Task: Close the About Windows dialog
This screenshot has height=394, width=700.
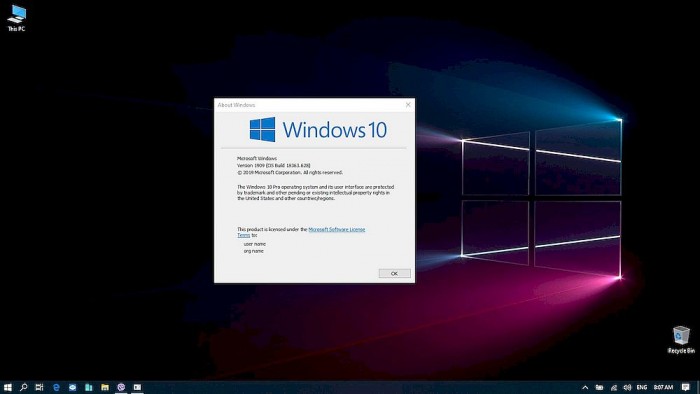Action: coord(408,104)
